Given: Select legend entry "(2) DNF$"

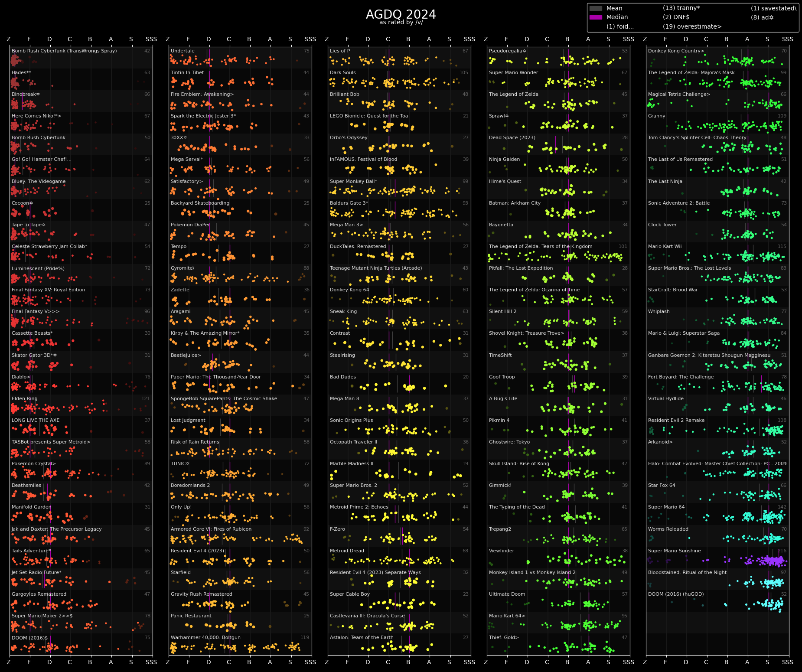Looking at the screenshot, I should [x=676, y=17].
